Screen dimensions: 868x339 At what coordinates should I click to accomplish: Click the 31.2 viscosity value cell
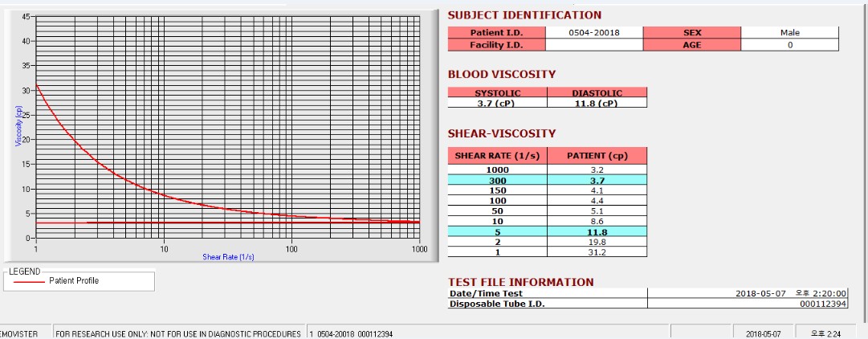click(597, 252)
